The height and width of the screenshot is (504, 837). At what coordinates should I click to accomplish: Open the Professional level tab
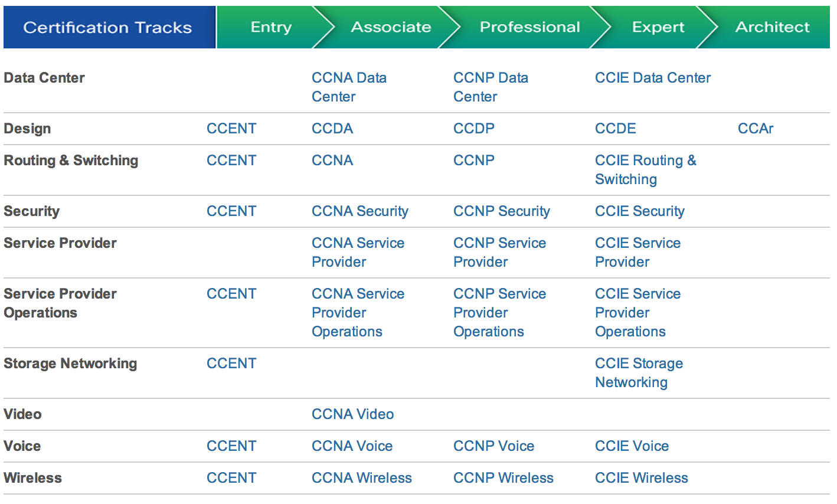coord(529,27)
